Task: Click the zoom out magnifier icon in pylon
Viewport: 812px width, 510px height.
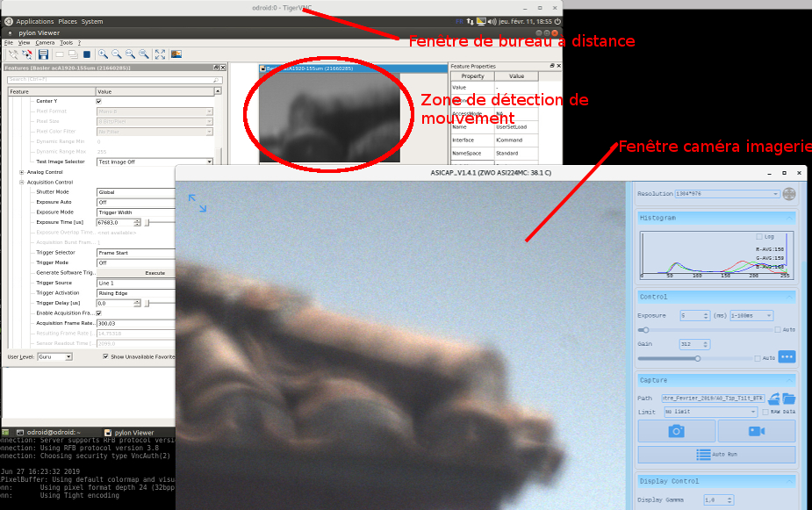Action: tap(117, 54)
